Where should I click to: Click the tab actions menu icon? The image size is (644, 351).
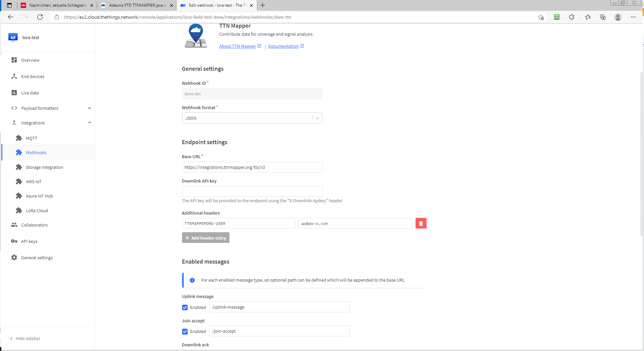9,5
